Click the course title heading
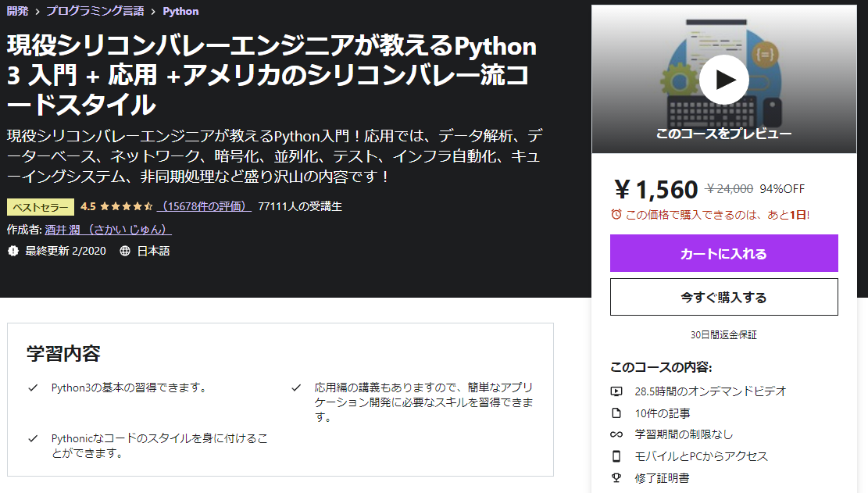868x493 pixels. tap(272, 75)
